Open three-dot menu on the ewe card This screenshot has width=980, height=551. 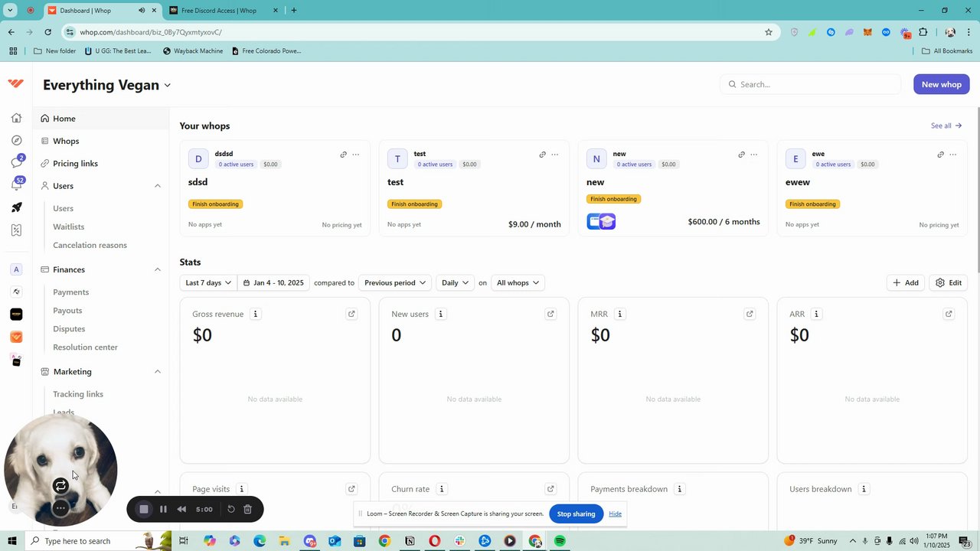(952, 155)
